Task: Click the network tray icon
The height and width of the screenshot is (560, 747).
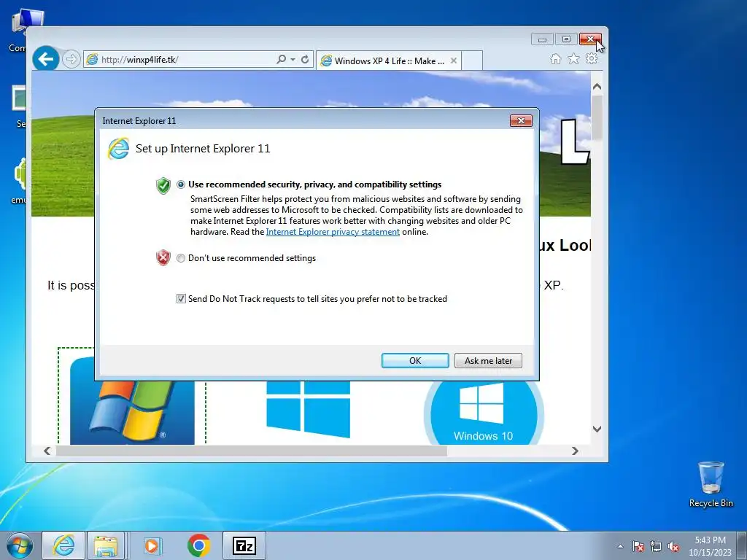Action: pos(656,546)
